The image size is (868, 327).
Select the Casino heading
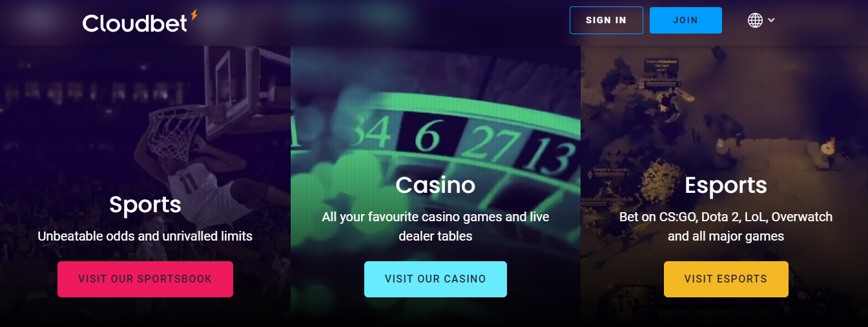[435, 185]
